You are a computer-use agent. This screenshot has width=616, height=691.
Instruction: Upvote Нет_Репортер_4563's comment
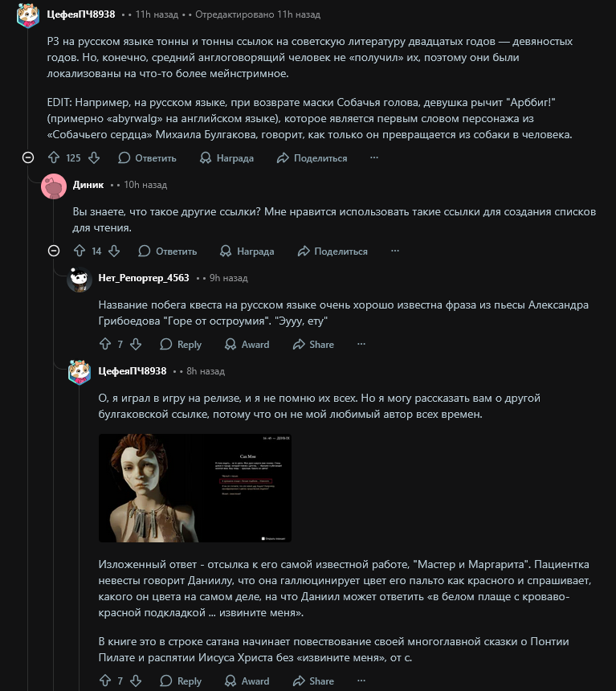(105, 344)
